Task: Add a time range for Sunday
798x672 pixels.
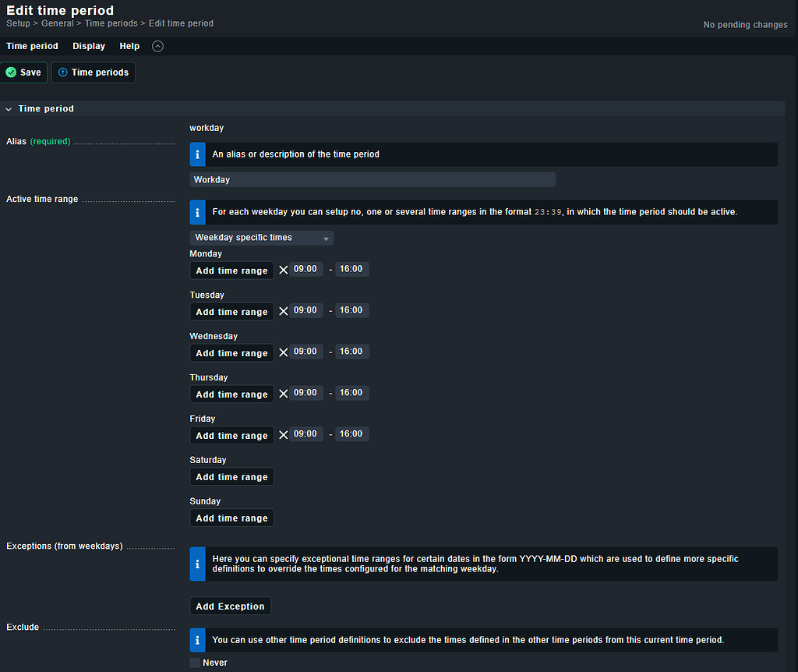Action: 231,518
